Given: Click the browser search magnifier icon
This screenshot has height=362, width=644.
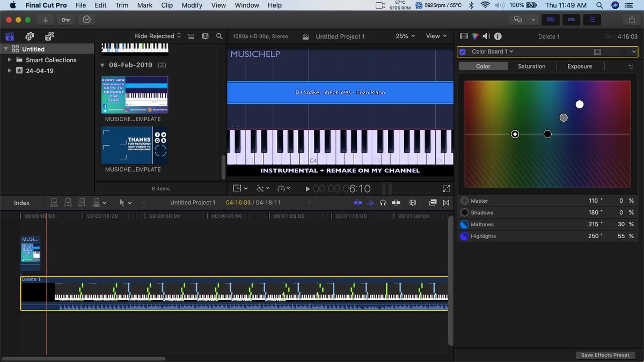Looking at the screenshot, I should 219,36.
